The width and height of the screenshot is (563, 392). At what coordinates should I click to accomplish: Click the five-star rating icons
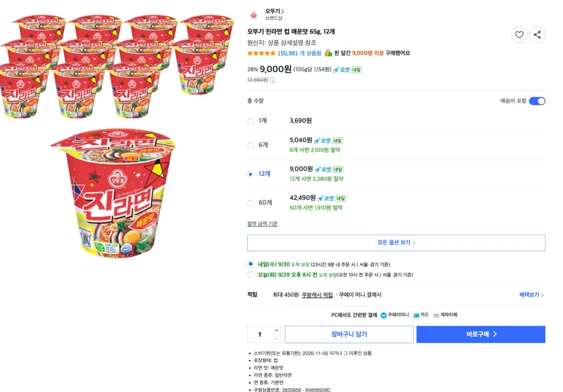(261, 53)
